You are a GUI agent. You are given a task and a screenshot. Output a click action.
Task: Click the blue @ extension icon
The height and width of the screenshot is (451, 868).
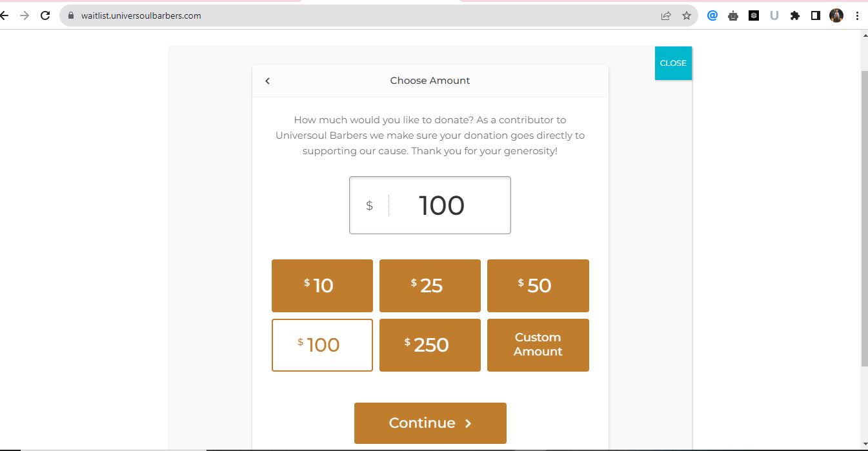click(712, 15)
